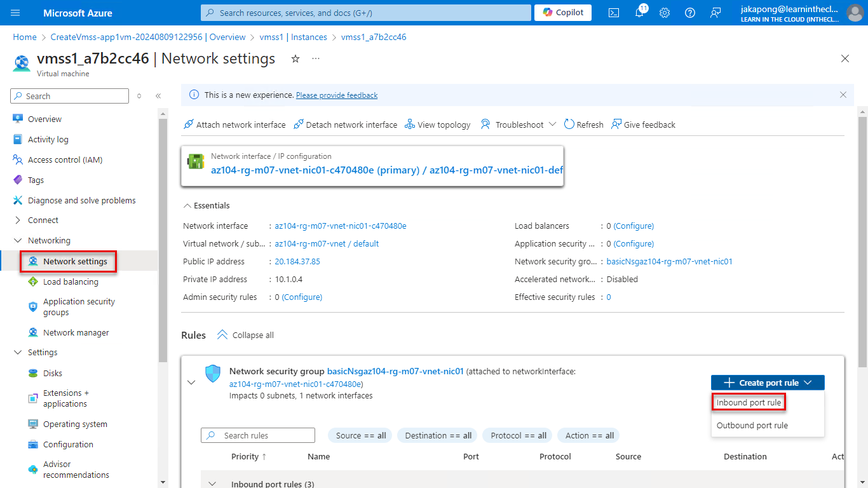Image resolution: width=868 pixels, height=488 pixels.
Task: Open the Azure portal hamburger menu
Action: (x=16, y=13)
